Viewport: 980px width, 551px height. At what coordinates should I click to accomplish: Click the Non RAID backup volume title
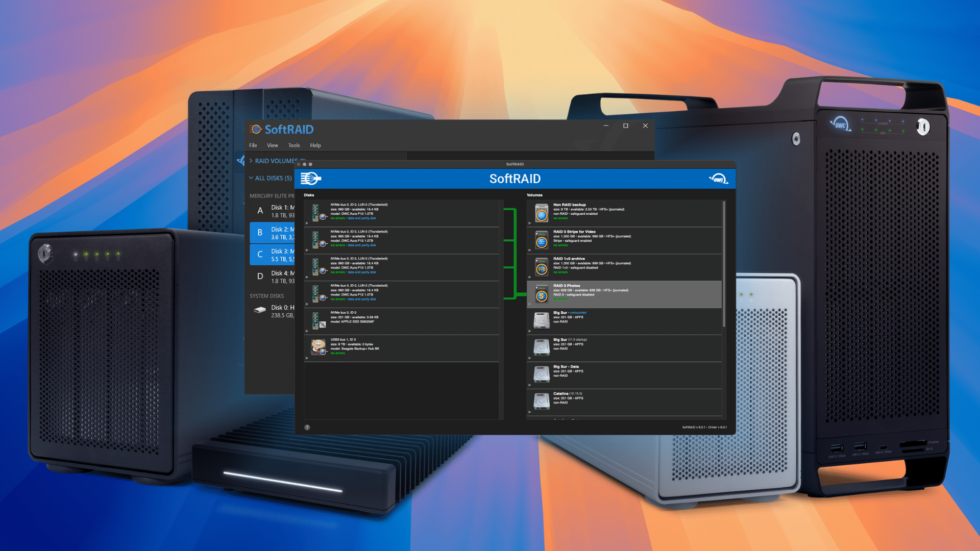click(570, 205)
